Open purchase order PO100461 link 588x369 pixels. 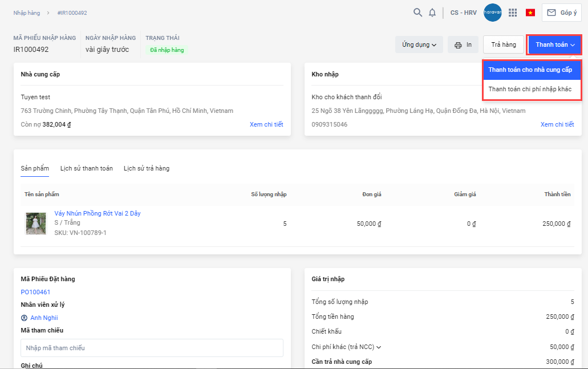point(35,292)
